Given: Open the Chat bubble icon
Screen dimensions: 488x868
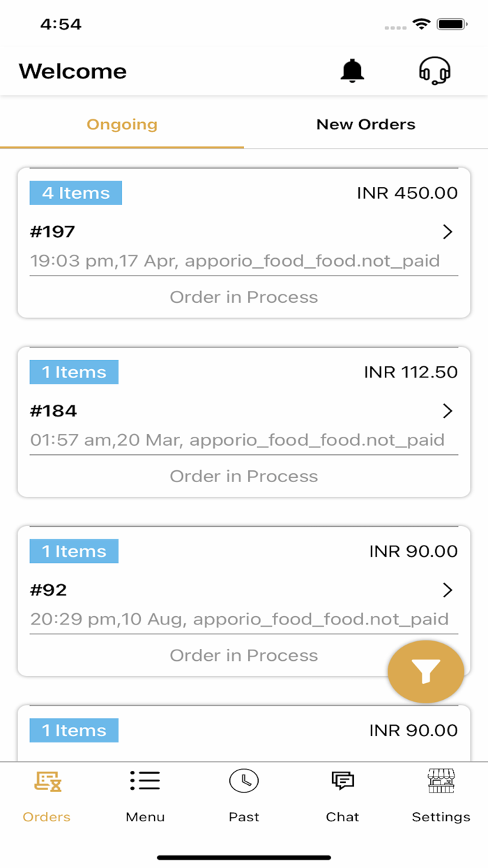Looking at the screenshot, I should click(342, 781).
